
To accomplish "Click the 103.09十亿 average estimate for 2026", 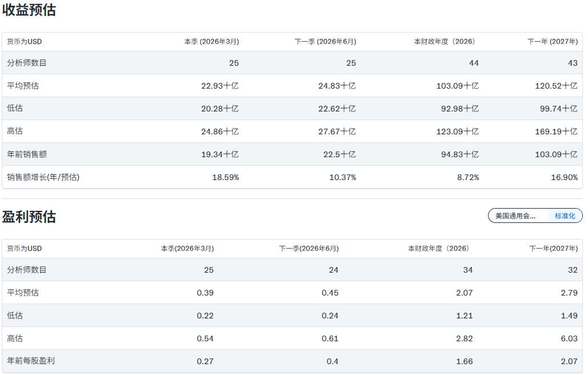I will click(457, 86).
